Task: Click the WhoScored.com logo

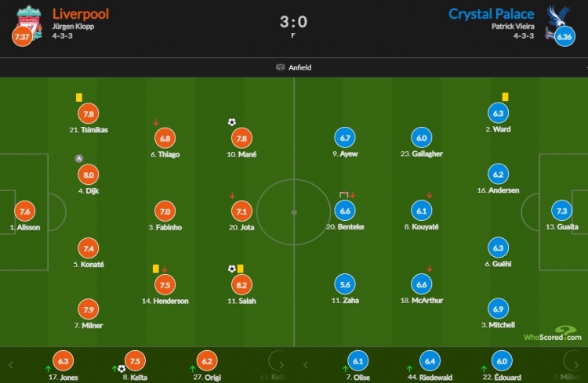Action: (x=553, y=334)
